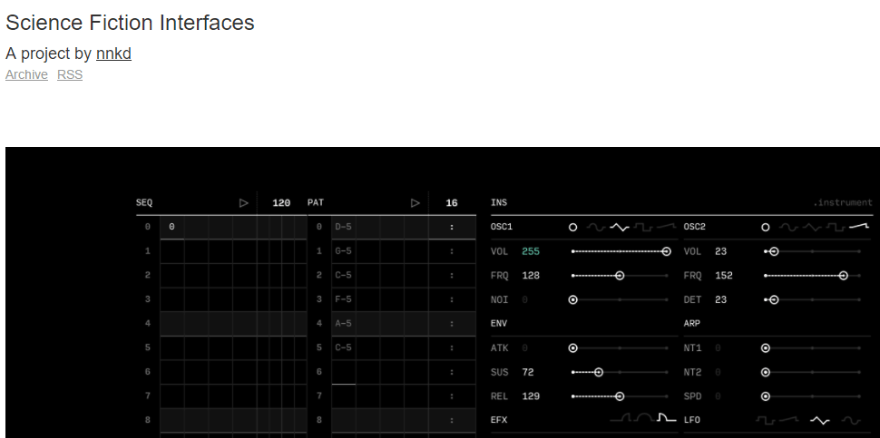Set the LFO shape to triangle
Viewport: 880px width, 438px height.
coord(820,420)
